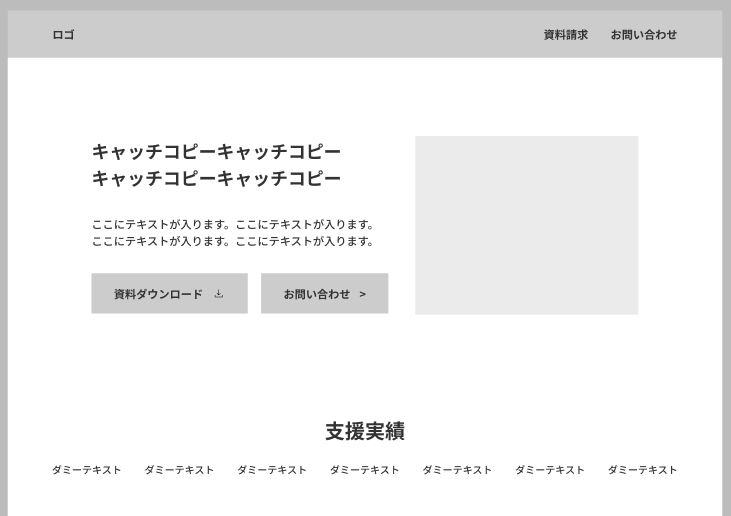Image resolution: width=731 pixels, height=516 pixels.
Task: Open the お問い合わせ header navigation link
Action: click(644, 35)
